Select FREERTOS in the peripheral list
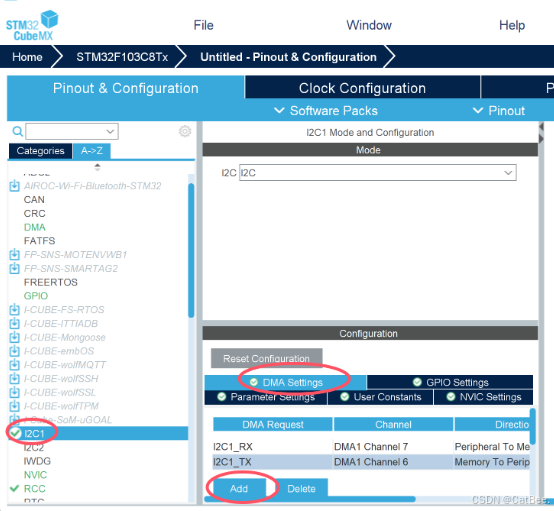The width and height of the screenshot is (554, 511). point(51,282)
